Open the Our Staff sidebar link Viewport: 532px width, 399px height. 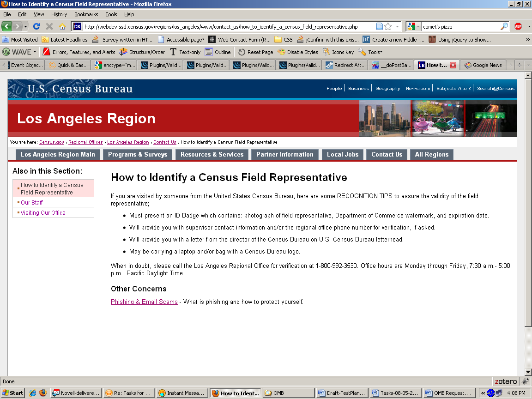coord(32,203)
